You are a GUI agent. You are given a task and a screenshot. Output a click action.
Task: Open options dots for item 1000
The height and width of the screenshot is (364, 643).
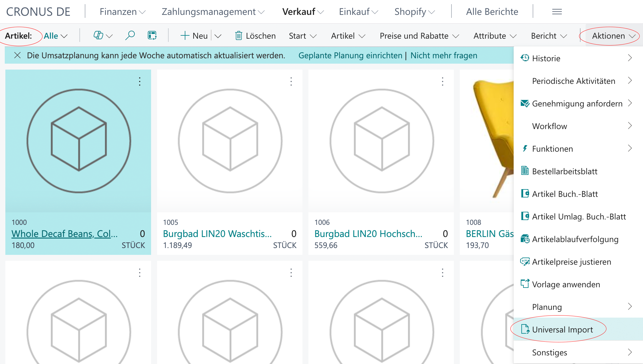139,81
